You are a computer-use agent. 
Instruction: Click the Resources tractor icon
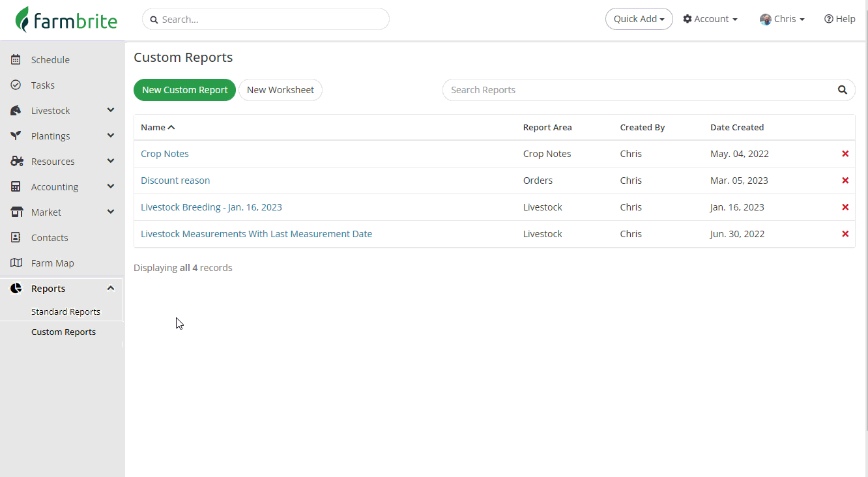[17, 162]
